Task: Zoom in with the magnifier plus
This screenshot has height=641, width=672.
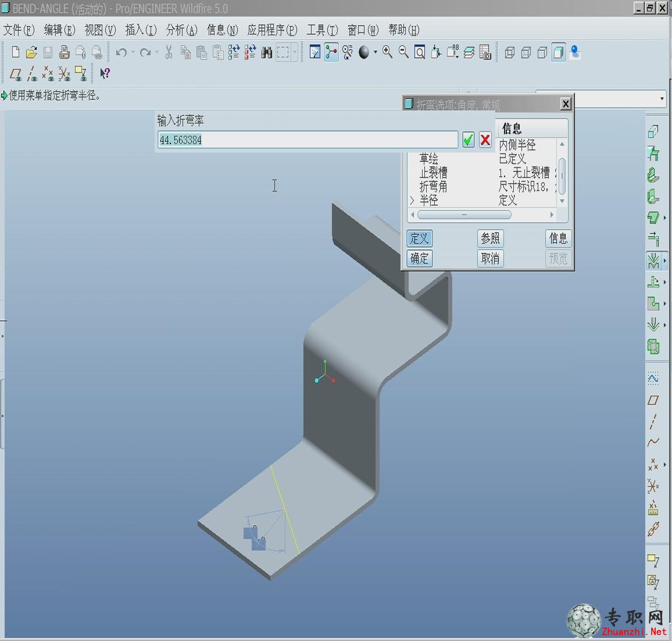Action: pyautogui.click(x=387, y=52)
